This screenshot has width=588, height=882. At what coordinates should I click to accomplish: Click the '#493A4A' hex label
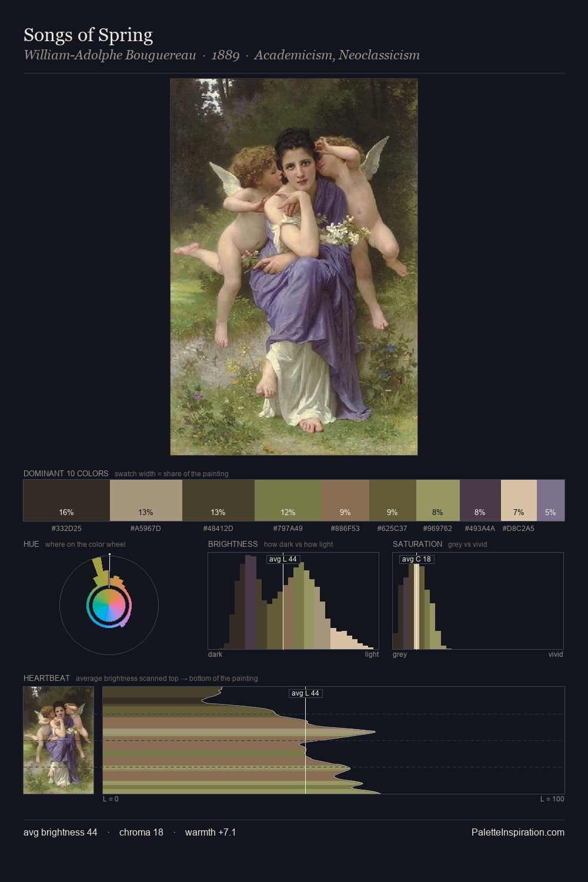click(x=480, y=529)
